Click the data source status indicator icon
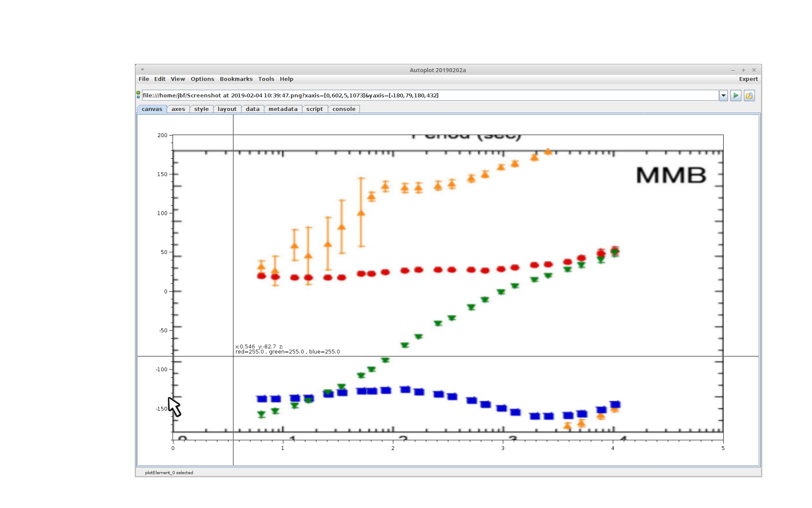Screen dimensions: 812x508 pos(138,95)
